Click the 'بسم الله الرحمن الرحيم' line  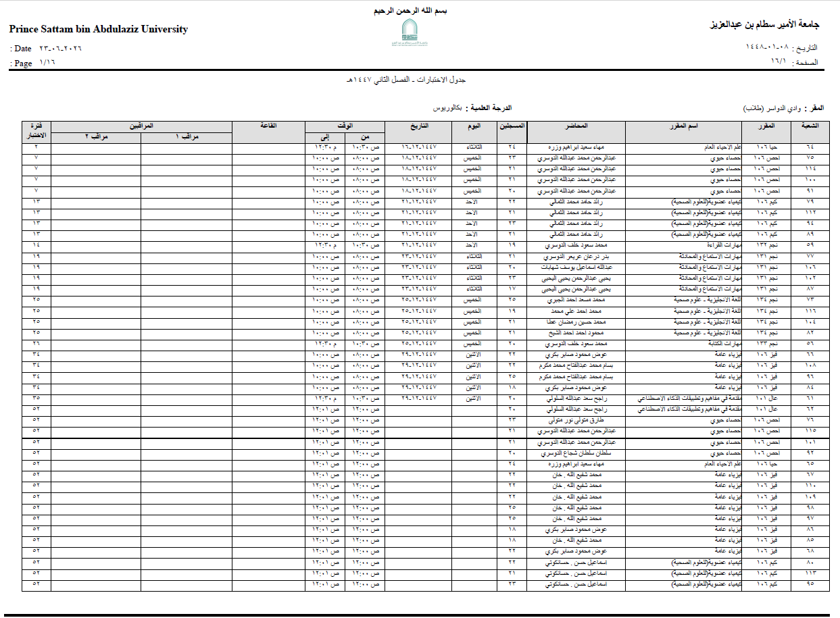click(x=410, y=11)
